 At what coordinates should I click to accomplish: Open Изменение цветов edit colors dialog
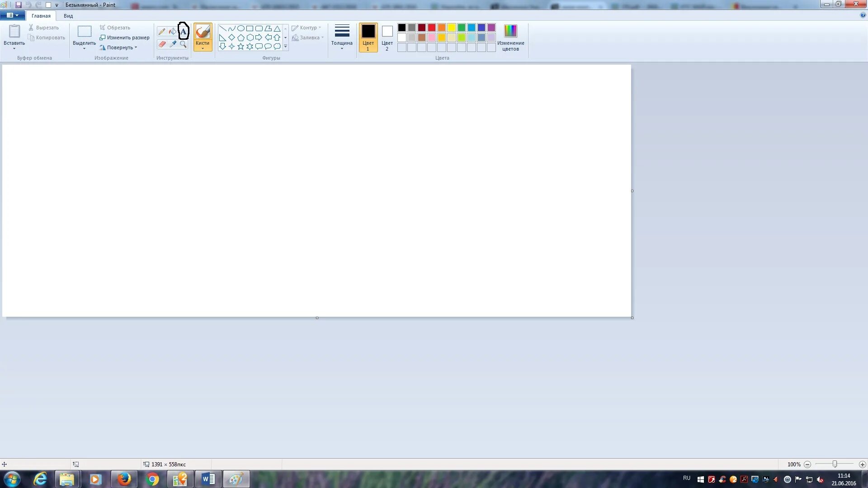(x=510, y=38)
